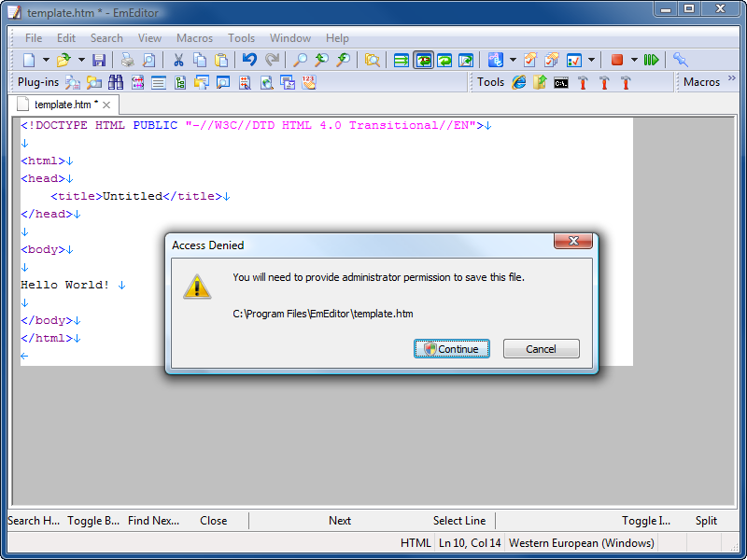Open the View menu

coord(149,38)
